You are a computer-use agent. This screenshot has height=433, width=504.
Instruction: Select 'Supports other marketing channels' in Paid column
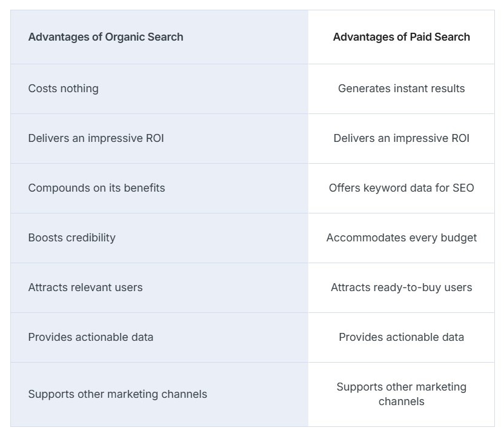pyautogui.click(x=401, y=394)
